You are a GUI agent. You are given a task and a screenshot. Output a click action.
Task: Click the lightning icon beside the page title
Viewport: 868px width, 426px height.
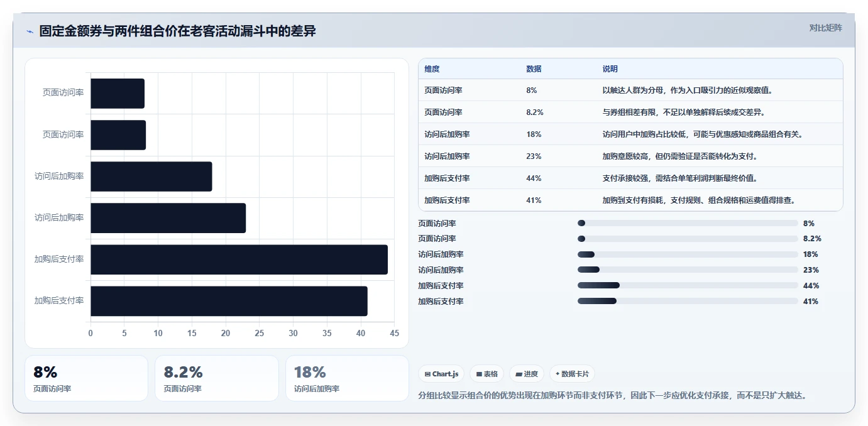pyautogui.click(x=30, y=31)
